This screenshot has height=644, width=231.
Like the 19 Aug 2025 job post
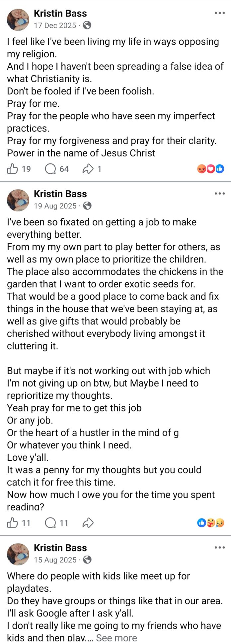click(13, 523)
